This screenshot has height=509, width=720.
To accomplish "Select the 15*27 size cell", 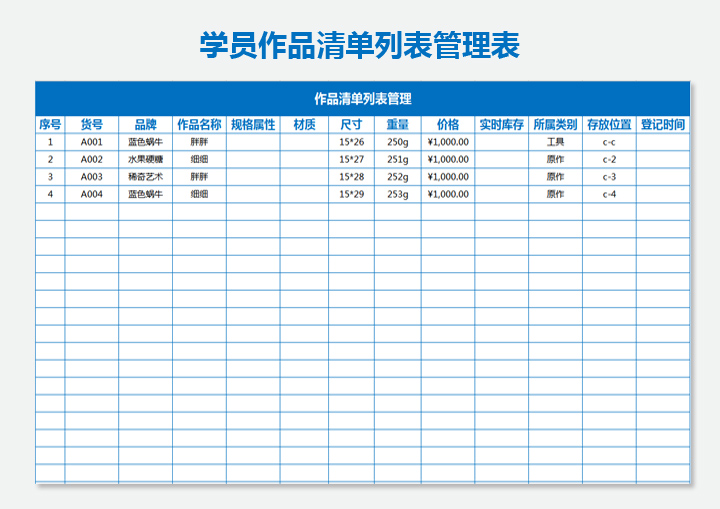I will [351, 159].
